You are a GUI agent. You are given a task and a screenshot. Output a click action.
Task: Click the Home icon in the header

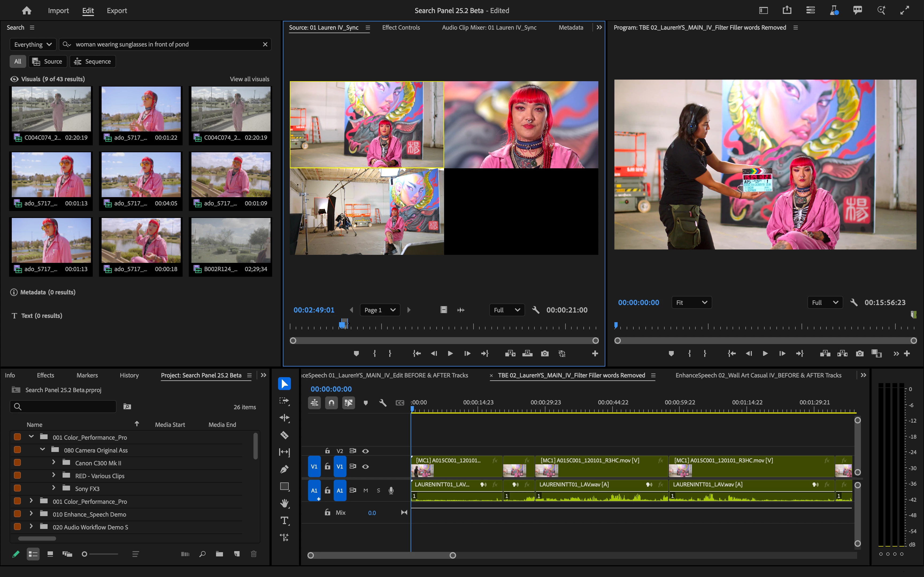[27, 11]
